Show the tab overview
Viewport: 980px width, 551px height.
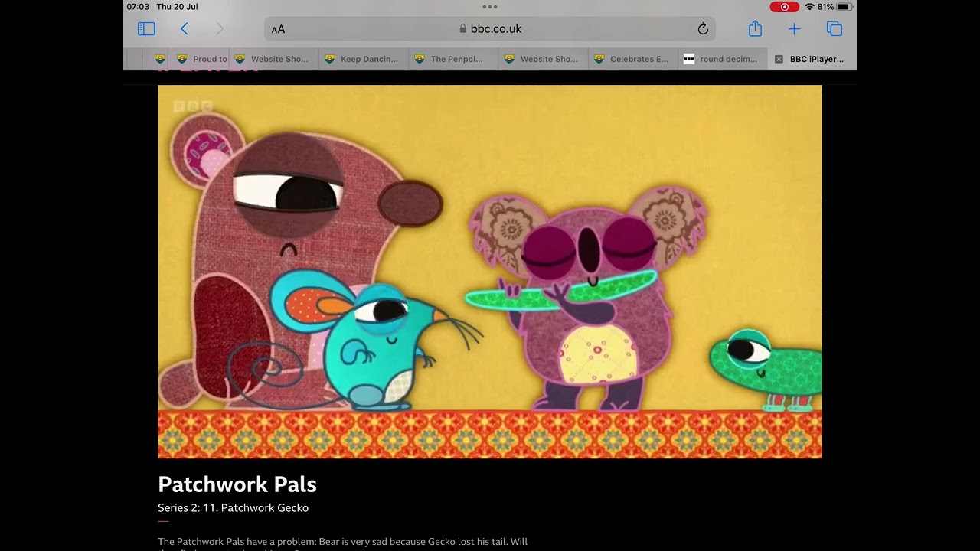[x=835, y=29]
